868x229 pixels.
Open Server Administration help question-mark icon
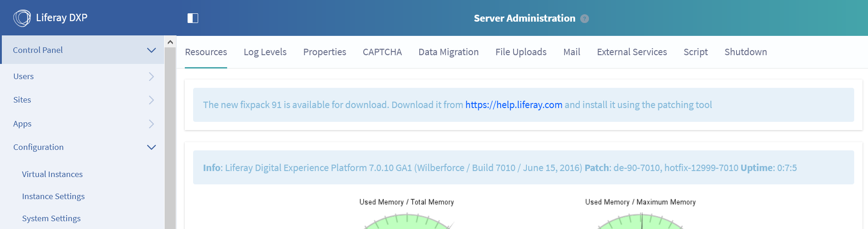pos(584,18)
